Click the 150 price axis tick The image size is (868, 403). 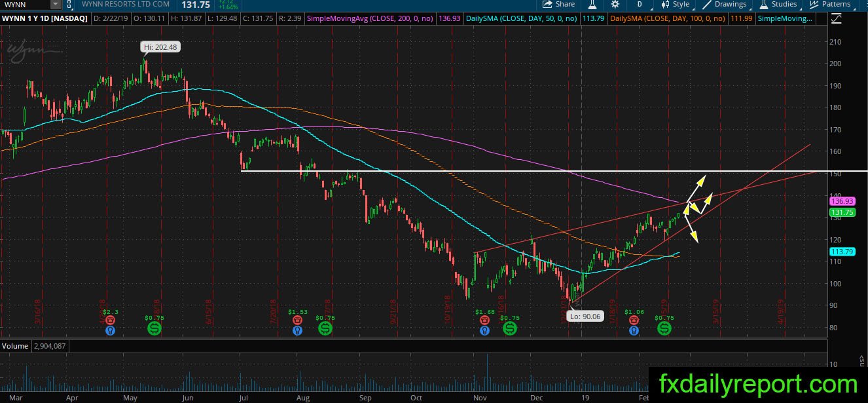(835, 173)
